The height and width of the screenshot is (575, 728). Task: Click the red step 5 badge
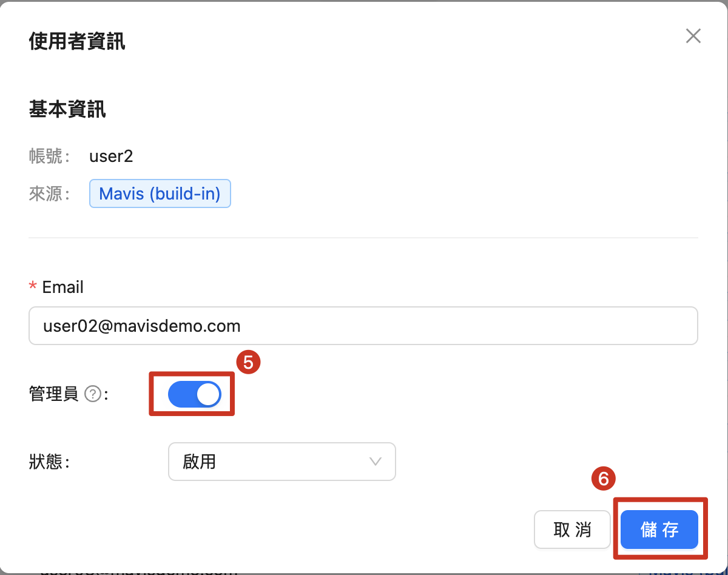248,363
